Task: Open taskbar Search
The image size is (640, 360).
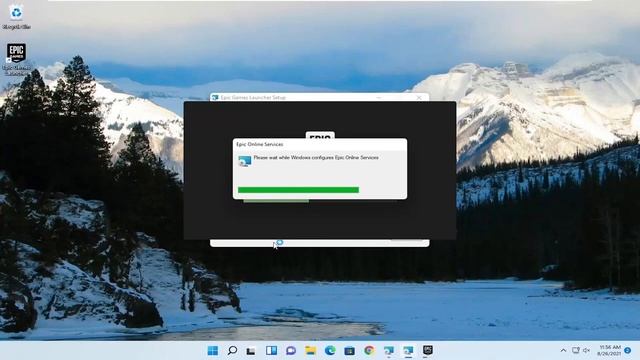Action: (232, 350)
